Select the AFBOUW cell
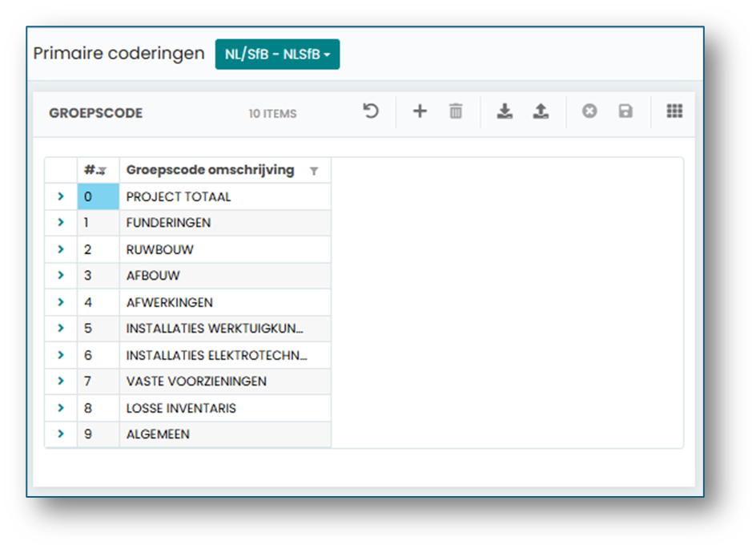The width and height of the screenshot is (756, 549). tap(225, 275)
